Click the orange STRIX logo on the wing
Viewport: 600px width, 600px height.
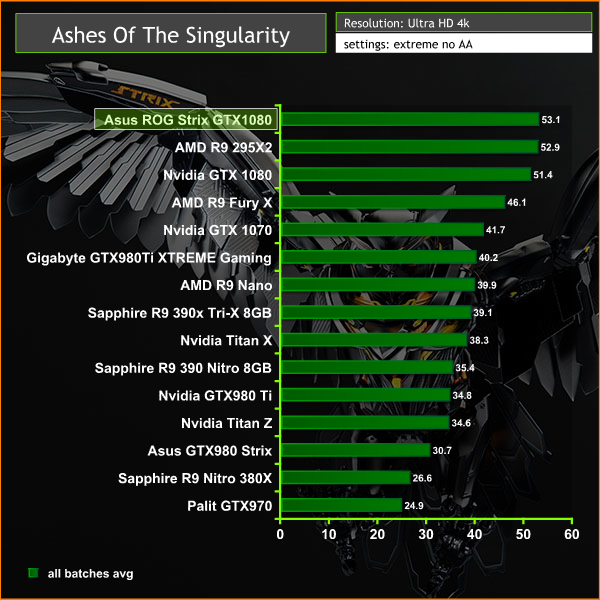[x=143, y=97]
